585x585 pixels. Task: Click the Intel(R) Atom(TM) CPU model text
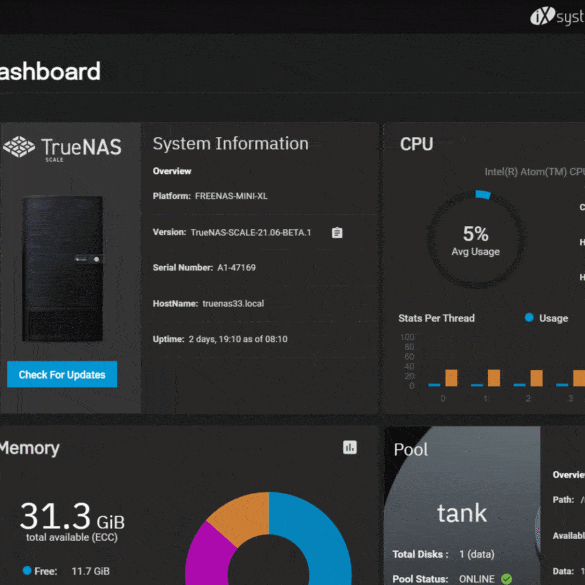[535, 172]
